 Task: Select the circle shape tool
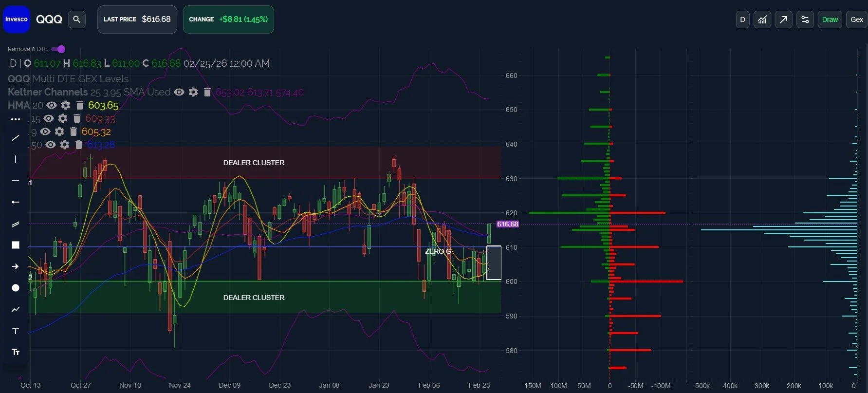coord(16,288)
